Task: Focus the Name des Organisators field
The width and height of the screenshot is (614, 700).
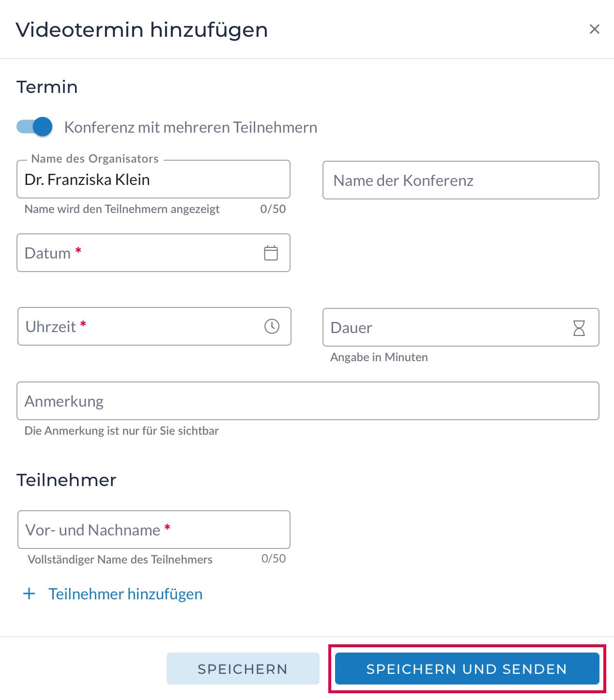Action: click(153, 180)
